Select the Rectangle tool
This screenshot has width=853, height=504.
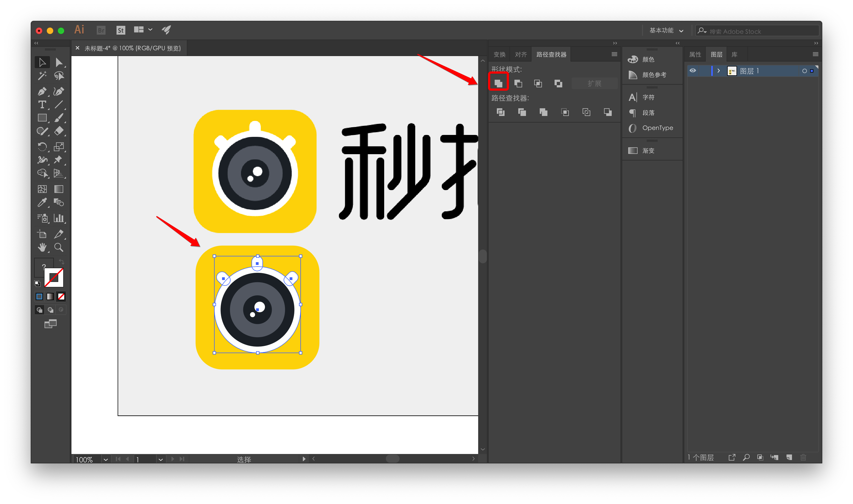click(42, 118)
